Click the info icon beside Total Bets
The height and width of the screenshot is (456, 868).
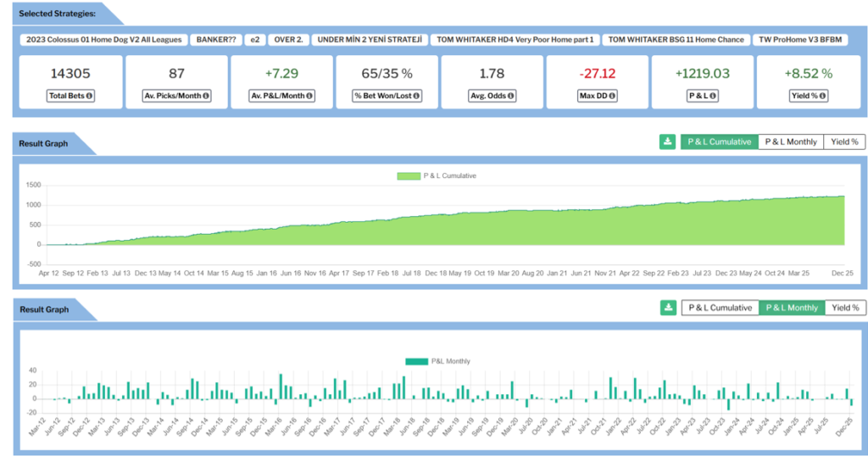pyautogui.click(x=89, y=96)
